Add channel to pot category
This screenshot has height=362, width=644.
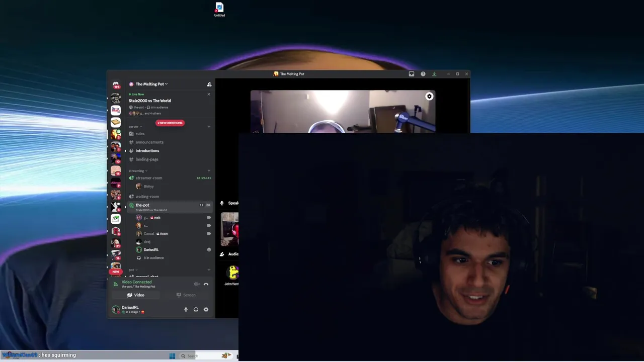(x=209, y=270)
